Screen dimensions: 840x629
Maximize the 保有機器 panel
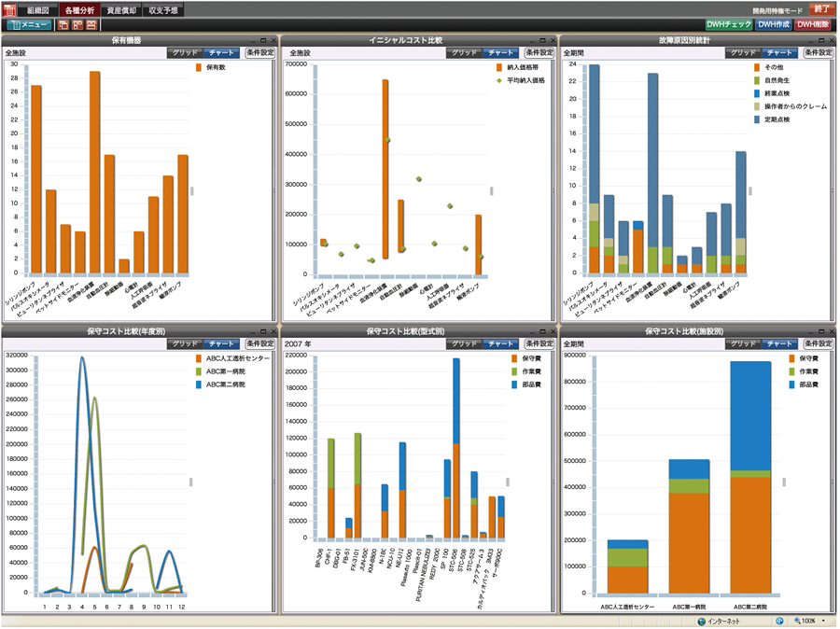[263, 41]
